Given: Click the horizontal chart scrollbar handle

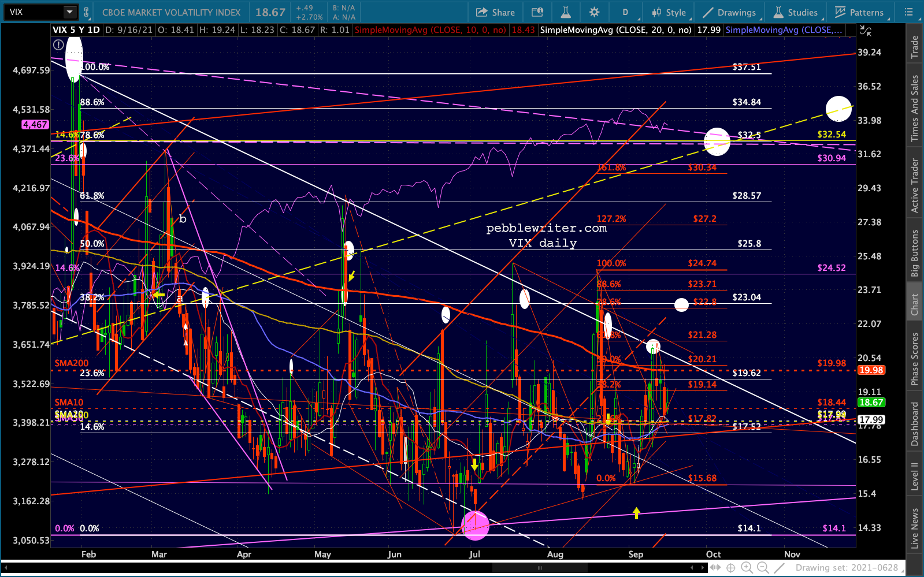Looking at the screenshot, I should (x=540, y=568).
